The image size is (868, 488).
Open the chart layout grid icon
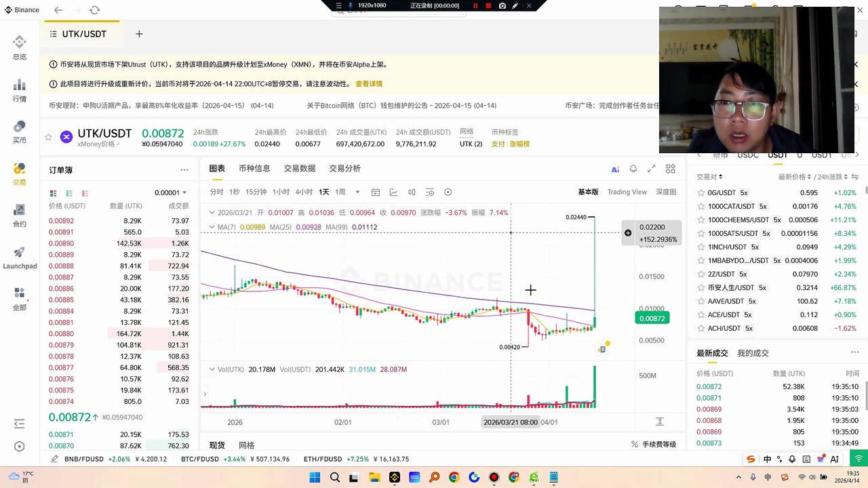[x=671, y=169]
